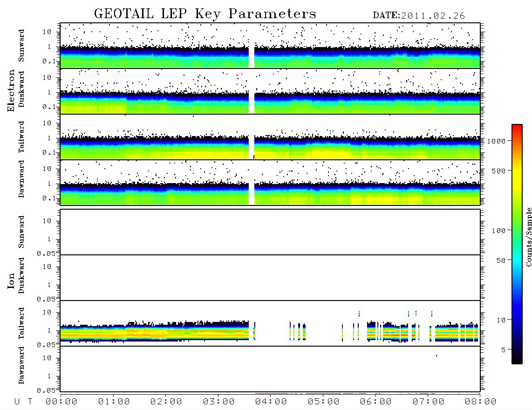Click the "U T" time axis label
532x410 pixels.
click(23, 402)
